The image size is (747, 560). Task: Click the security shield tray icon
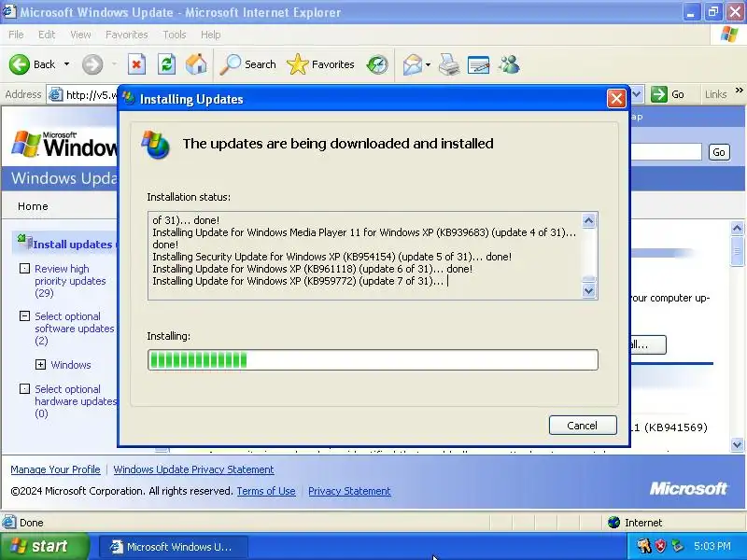click(x=660, y=546)
